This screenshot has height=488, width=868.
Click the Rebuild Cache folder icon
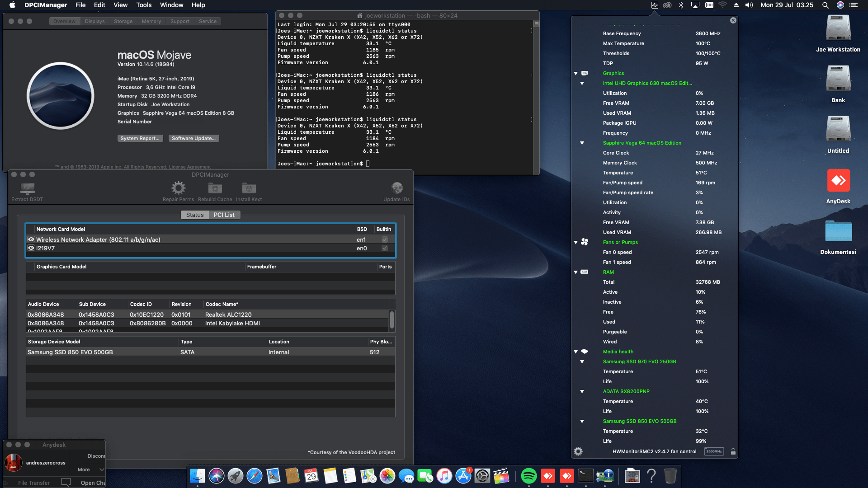pyautogui.click(x=215, y=188)
